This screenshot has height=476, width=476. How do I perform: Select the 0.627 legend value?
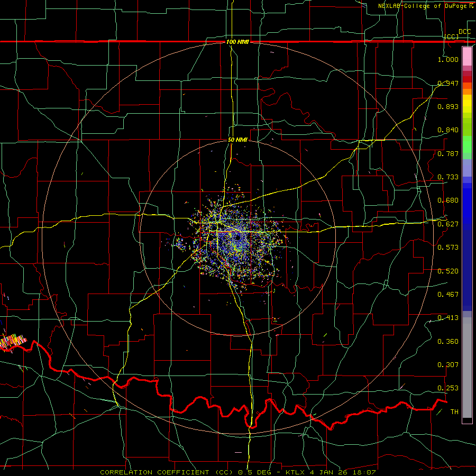tap(448, 224)
